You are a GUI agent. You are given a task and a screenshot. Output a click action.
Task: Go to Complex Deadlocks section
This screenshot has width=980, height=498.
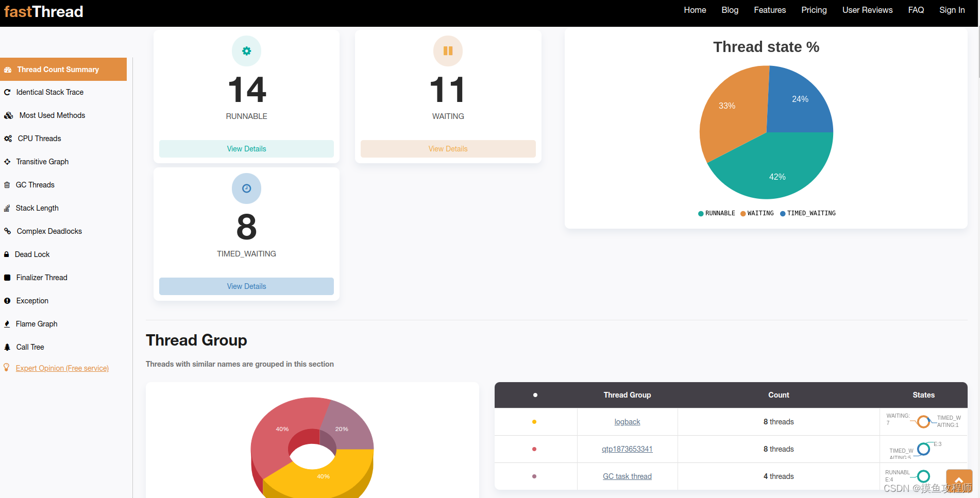point(49,231)
